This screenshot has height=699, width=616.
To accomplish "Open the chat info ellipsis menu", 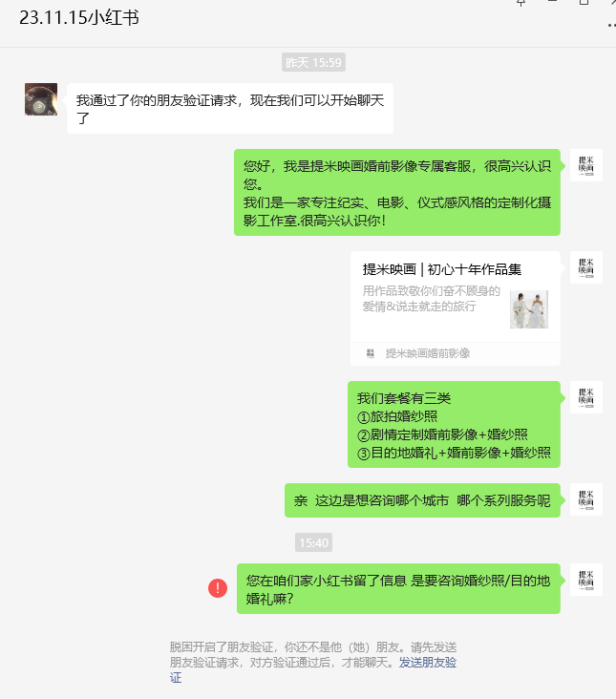I will pyautogui.click(x=612, y=26).
